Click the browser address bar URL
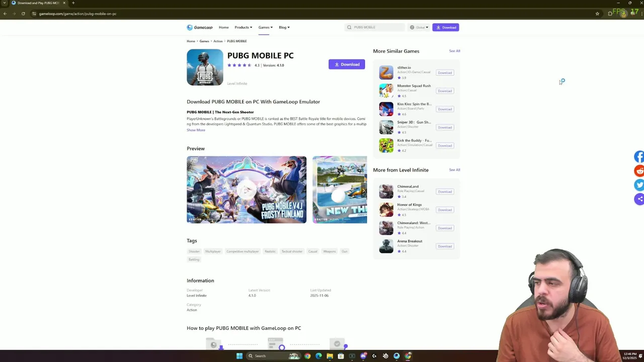This screenshot has width=644, height=362. pyautogui.click(x=77, y=14)
